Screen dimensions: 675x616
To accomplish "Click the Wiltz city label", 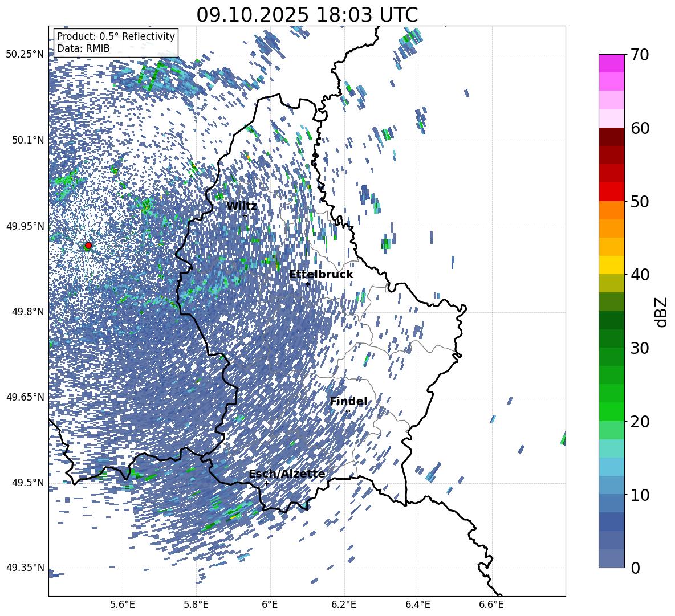I will pyautogui.click(x=242, y=206).
